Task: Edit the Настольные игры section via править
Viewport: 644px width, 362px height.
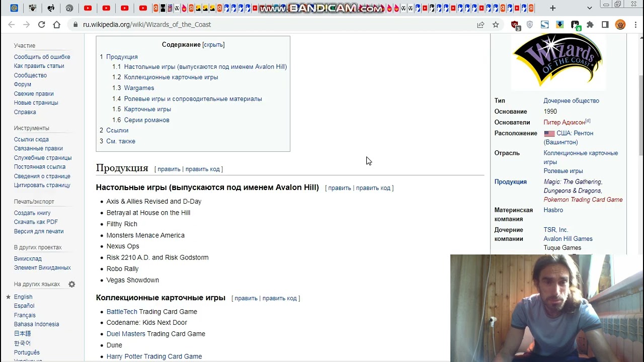Action: pos(340,188)
